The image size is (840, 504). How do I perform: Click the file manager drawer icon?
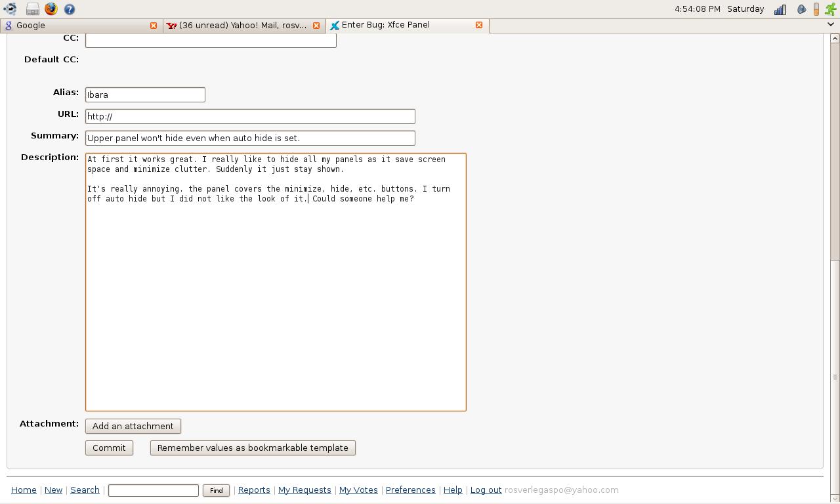pyautogui.click(x=32, y=9)
